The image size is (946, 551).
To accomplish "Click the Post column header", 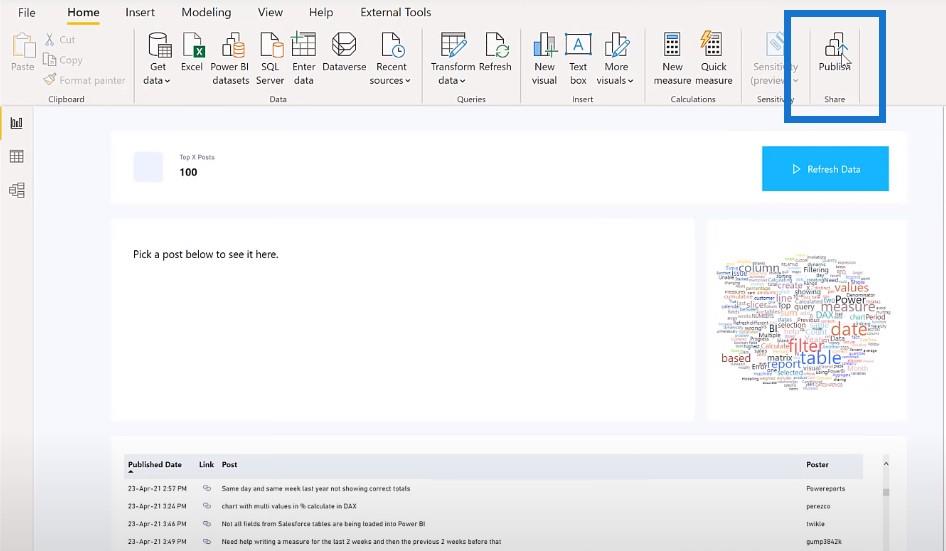I will pos(229,465).
